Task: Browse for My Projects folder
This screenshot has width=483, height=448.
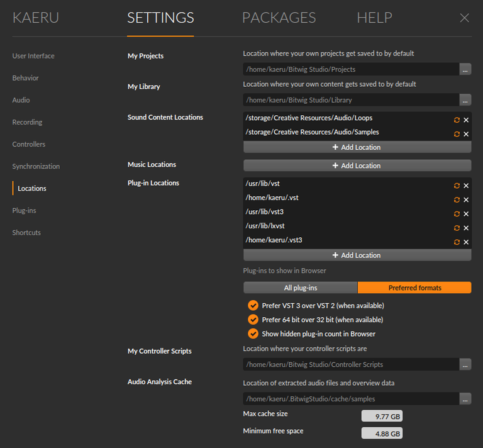Action: [465, 69]
